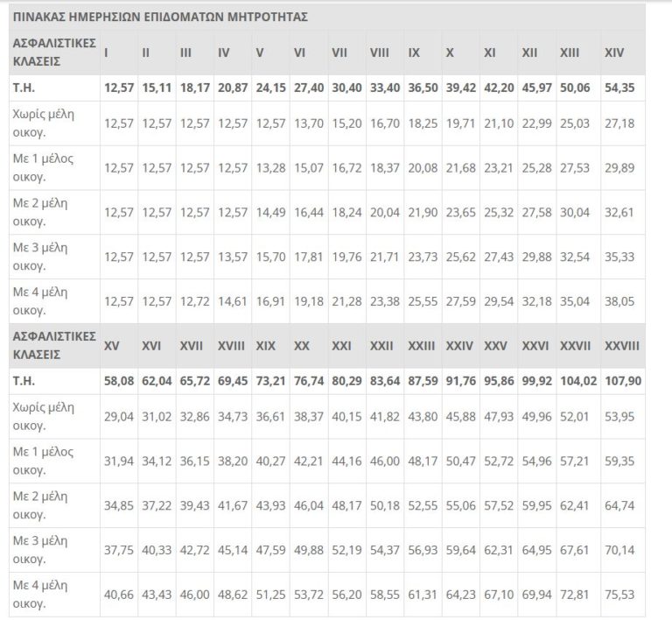Click the cell reading 12,72

pyautogui.click(x=195, y=301)
